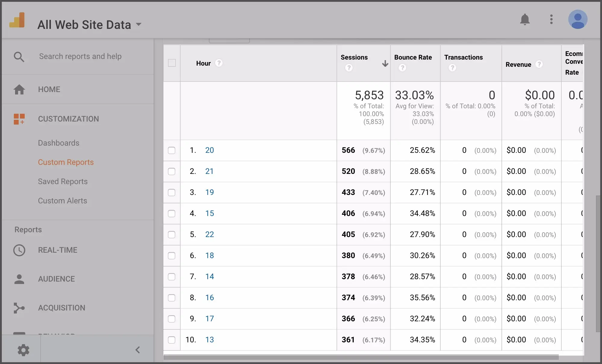602x364 pixels.
Task: Check the checkbox for hour 13 row
Action: (x=172, y=340)
